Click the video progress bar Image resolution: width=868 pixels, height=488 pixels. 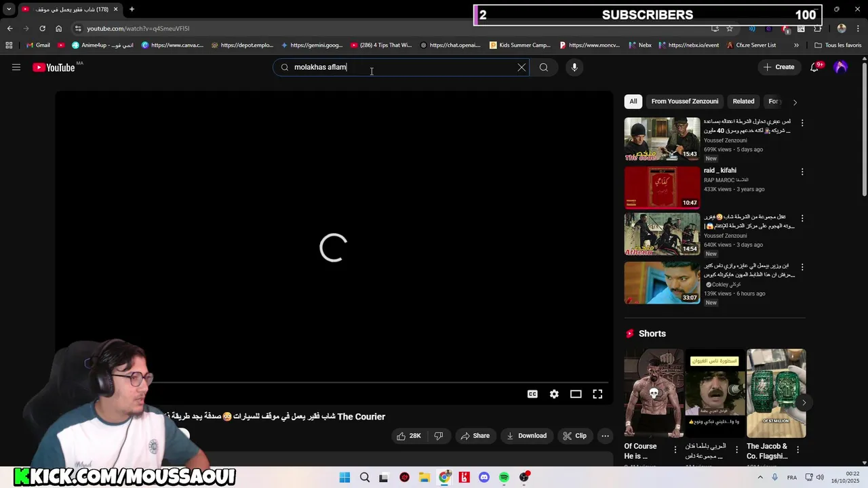click(334, 383)
